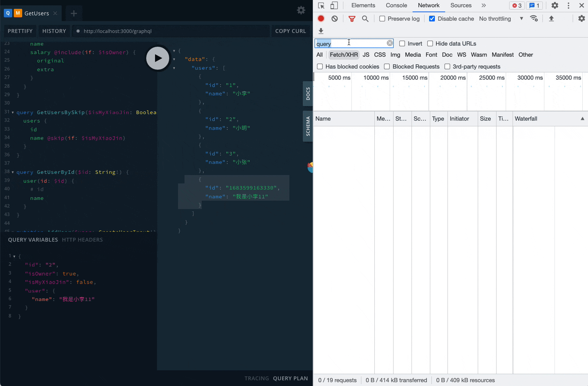Filter requests by CSS type
The image size is (588, 386).
pyautogui.click(x=380, y=55)
